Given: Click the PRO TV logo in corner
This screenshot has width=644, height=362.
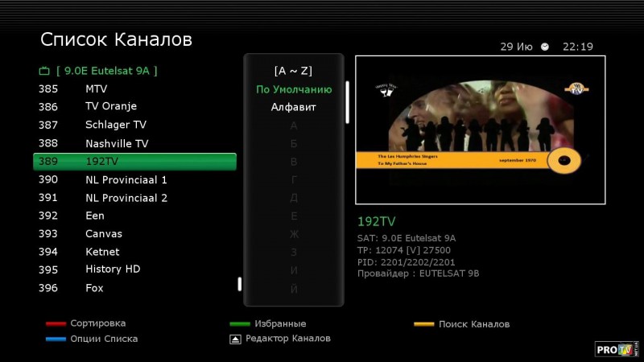Looking at the screenshot, I should [616, 348].
